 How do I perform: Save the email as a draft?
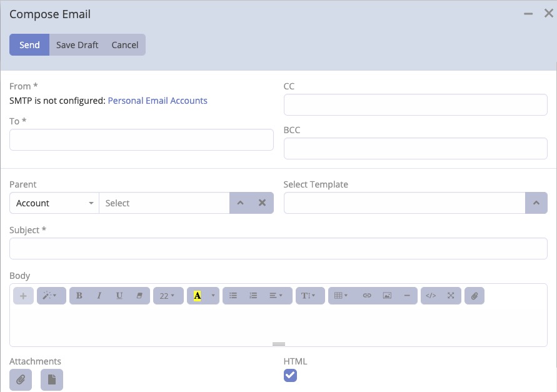pos(77,44)
